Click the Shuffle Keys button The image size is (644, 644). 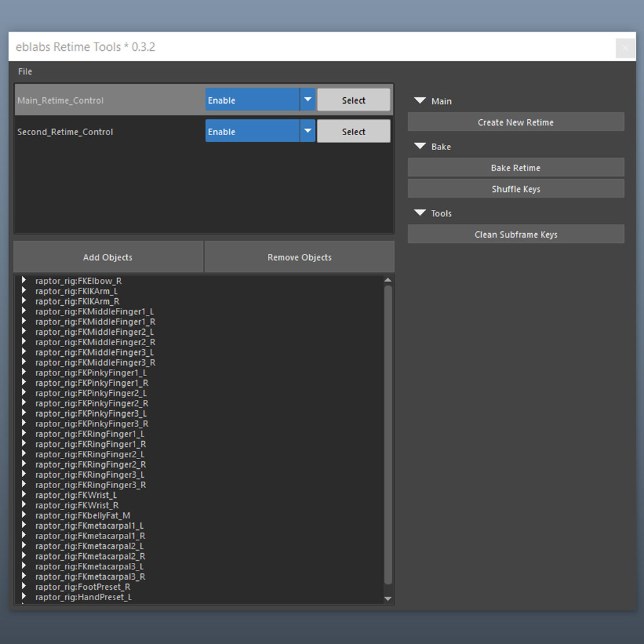[516, 189]
